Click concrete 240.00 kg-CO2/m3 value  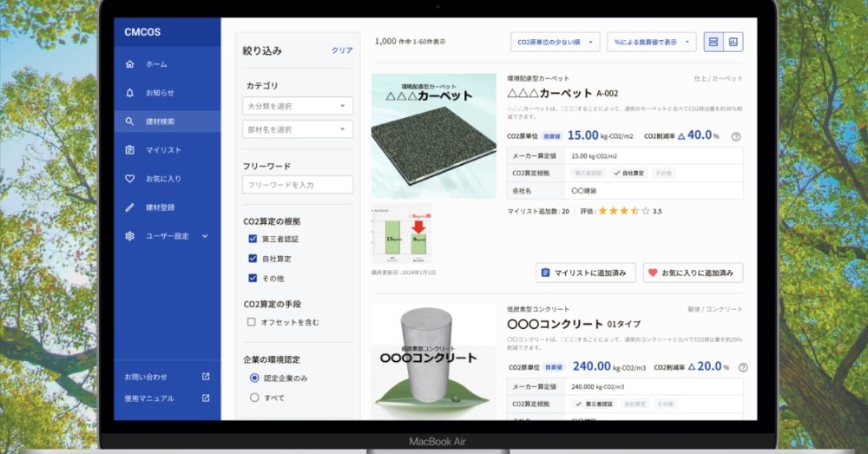[609, 366]
